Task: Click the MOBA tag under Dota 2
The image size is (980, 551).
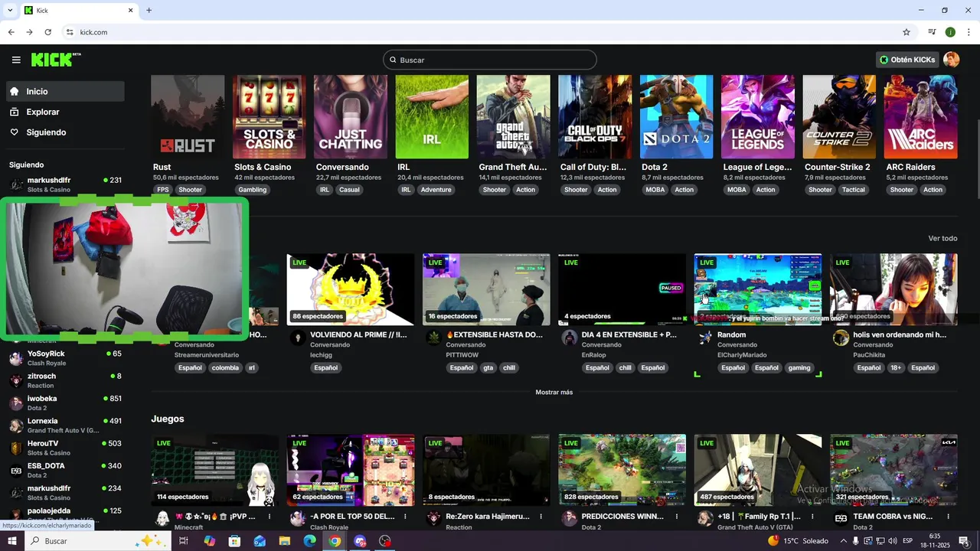Action: tap(655, 190)
